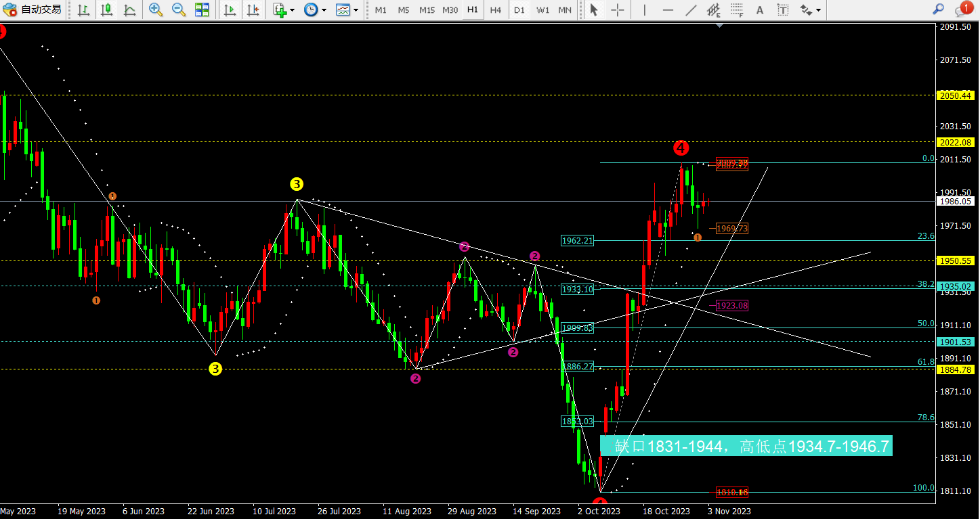980x519 pixels.
Task: Toggle chart shift from right edge
Action: [x=253, y=9]
